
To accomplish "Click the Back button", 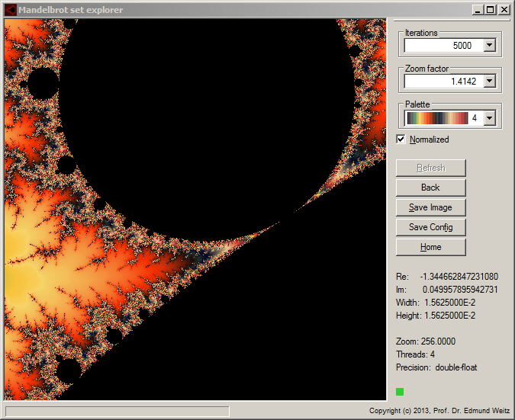I will click(430, 188).
